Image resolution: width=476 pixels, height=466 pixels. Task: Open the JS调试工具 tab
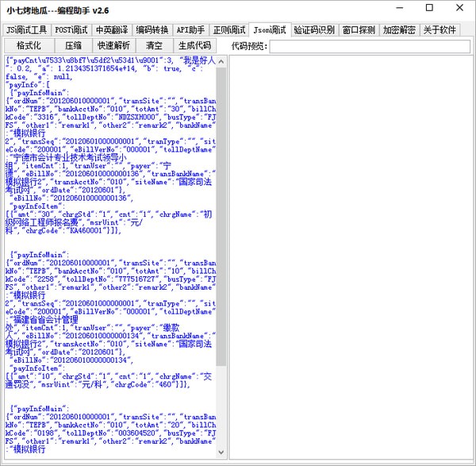pos(26,30)
